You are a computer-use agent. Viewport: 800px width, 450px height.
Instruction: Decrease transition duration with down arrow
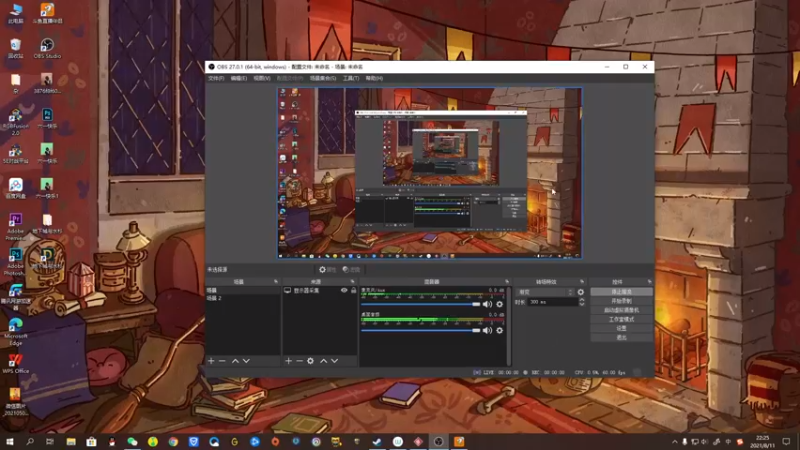[x=582, y=304]
